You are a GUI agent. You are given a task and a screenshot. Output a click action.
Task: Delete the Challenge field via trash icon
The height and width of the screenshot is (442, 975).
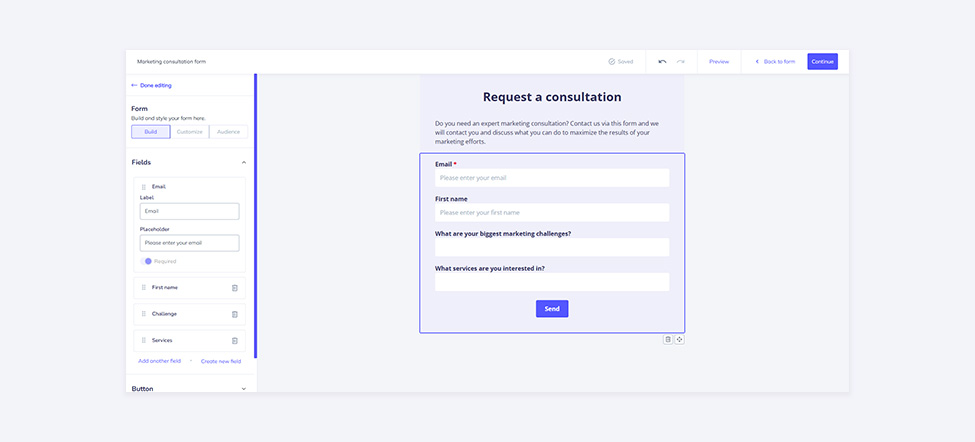(234, 314)
